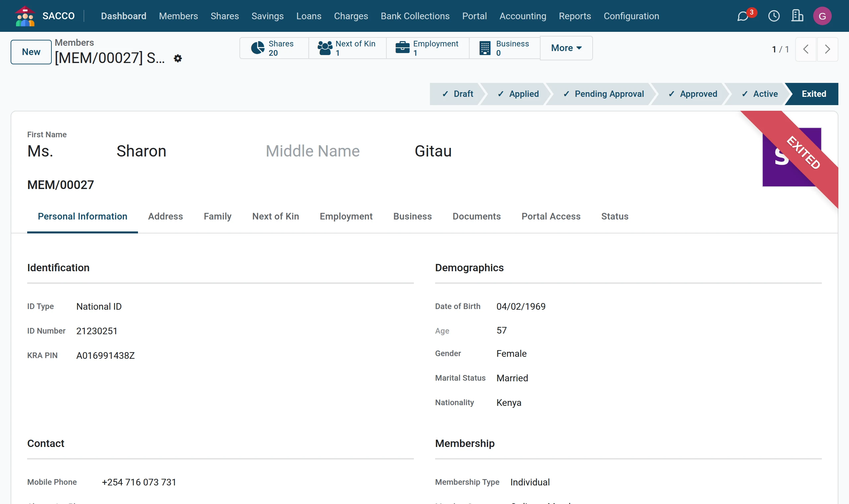Open the Shares 20 pie chart stat button
The height and width of the screenshot is (504, 849).
tap(274, 48)
